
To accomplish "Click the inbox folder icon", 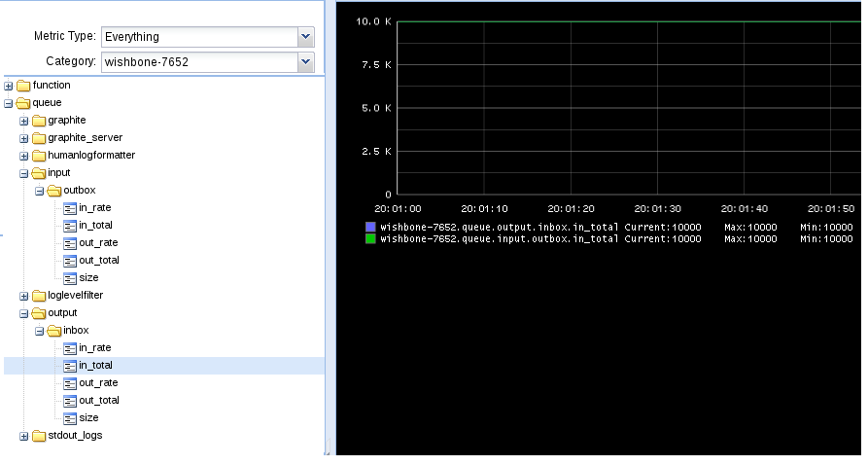I will 54,331.
